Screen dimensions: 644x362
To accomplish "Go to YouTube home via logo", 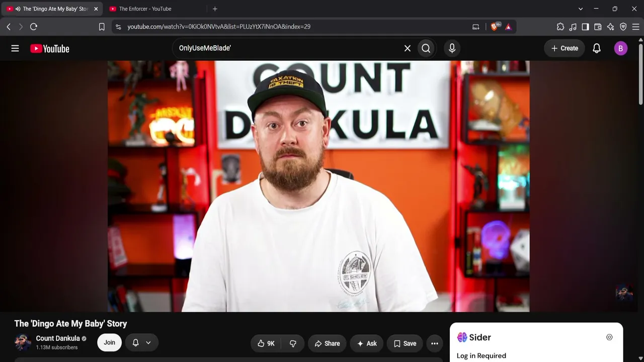I will [x=49, y=48].
